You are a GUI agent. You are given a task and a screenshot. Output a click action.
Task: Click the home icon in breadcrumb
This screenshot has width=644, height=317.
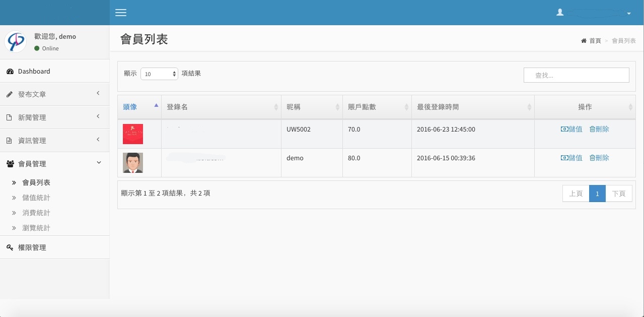(x=584, y=41)
